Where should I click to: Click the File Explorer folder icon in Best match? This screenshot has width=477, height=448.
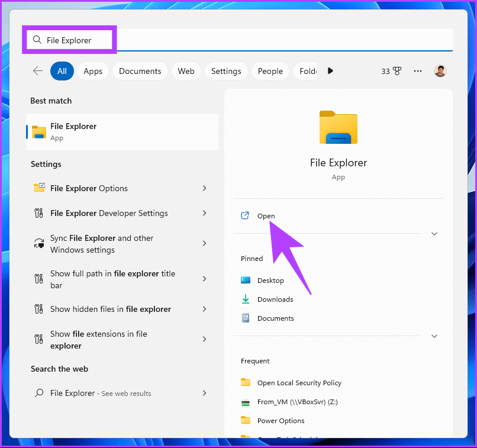pyautogui.click(x=39, y=132)
